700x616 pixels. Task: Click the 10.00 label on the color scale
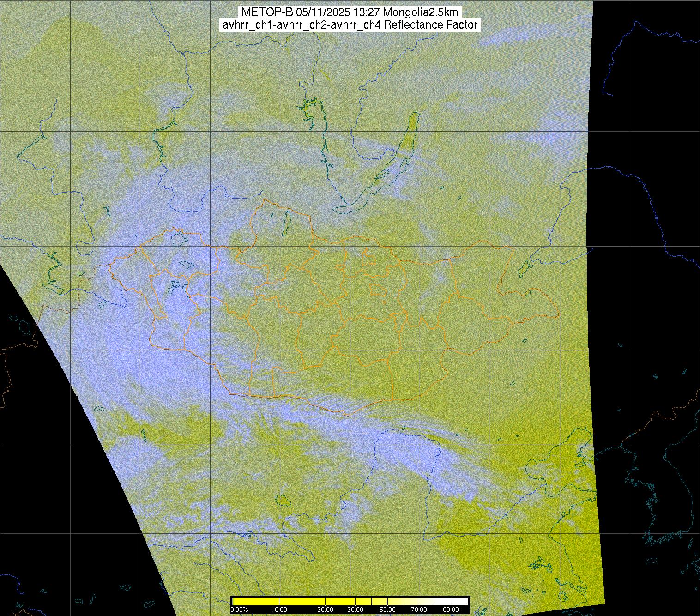(279, 610)
